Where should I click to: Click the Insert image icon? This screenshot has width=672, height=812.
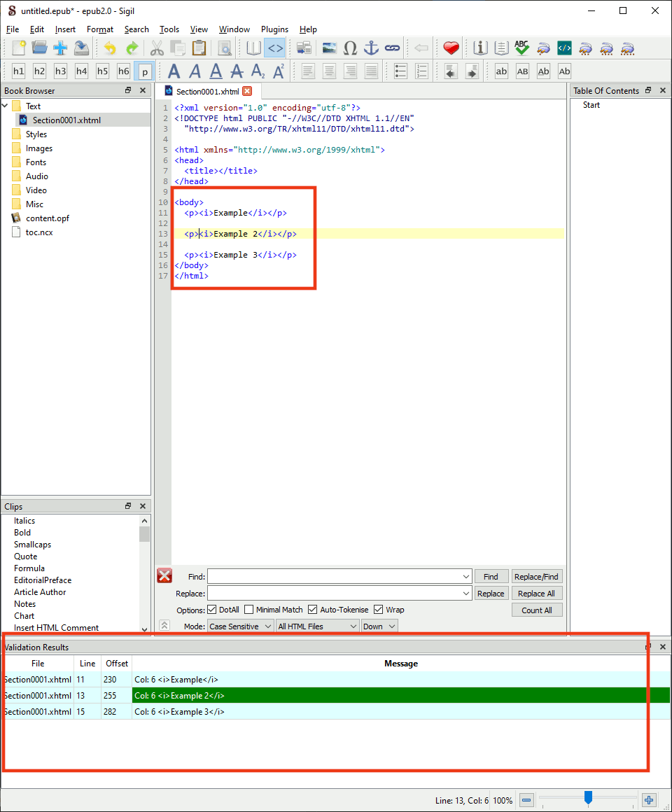coord(329,48)
